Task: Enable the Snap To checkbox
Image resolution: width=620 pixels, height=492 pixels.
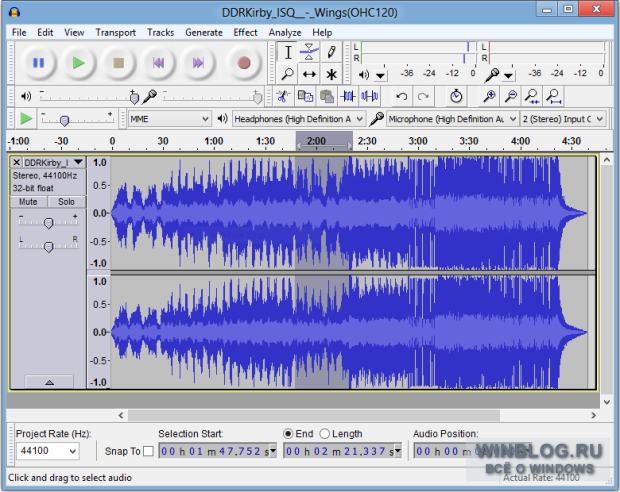Action: (148, 451)
